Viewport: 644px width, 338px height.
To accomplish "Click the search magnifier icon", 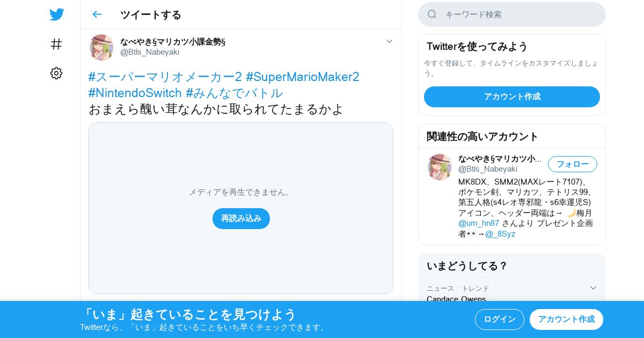I will [x=432, y=14].
